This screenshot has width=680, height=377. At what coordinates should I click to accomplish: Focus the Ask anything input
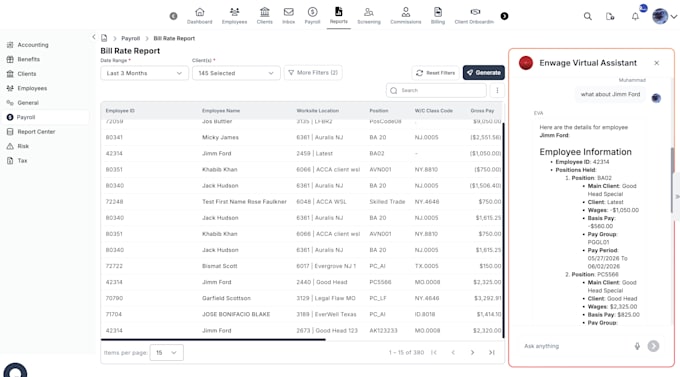pyautogui.click(x=576, y=346)
